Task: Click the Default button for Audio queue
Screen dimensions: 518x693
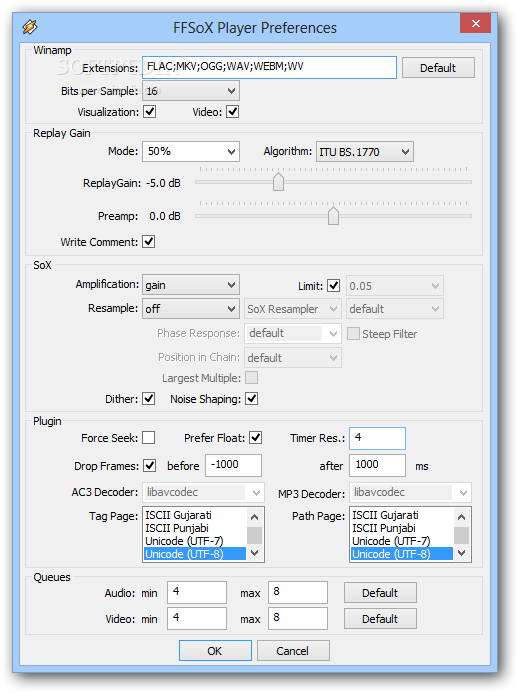Action: 380,593
